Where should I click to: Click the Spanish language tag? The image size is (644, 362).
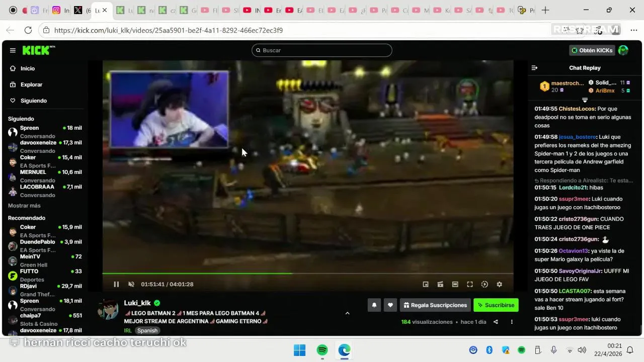click(x=147, y=330)
